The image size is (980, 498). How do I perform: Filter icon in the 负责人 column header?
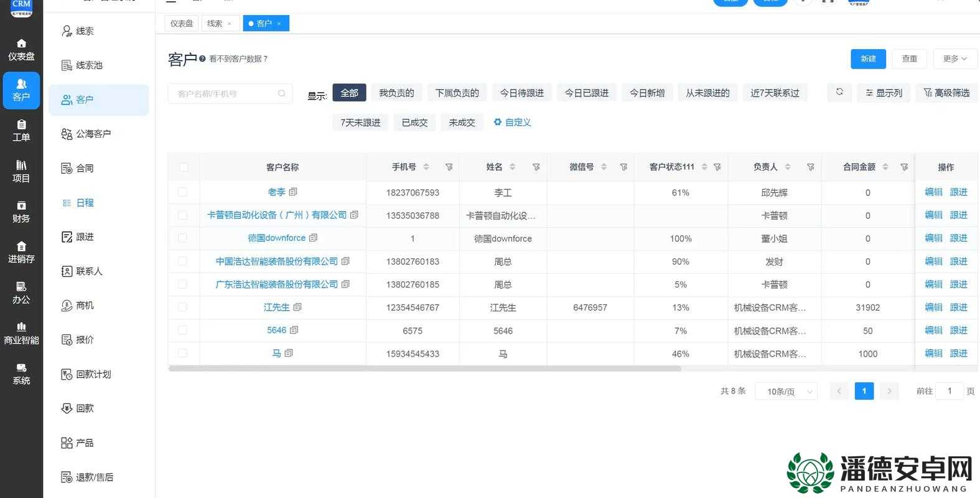tap(811, 167)
